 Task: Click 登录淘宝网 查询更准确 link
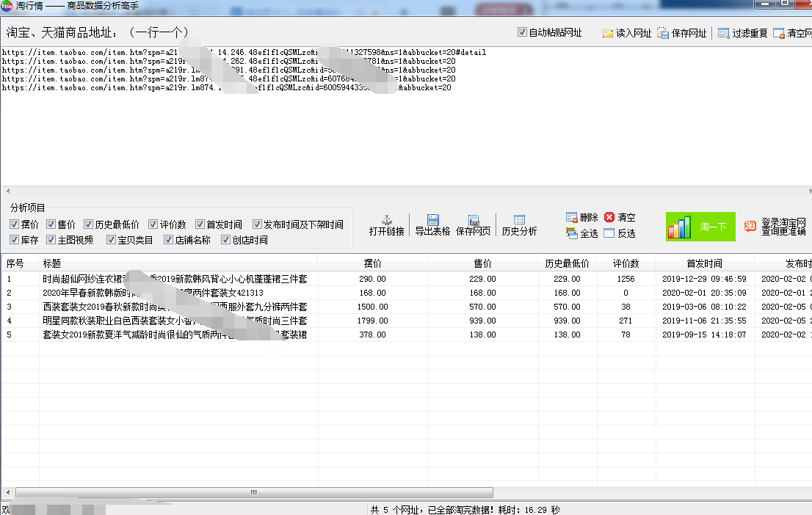click(783, 227)
